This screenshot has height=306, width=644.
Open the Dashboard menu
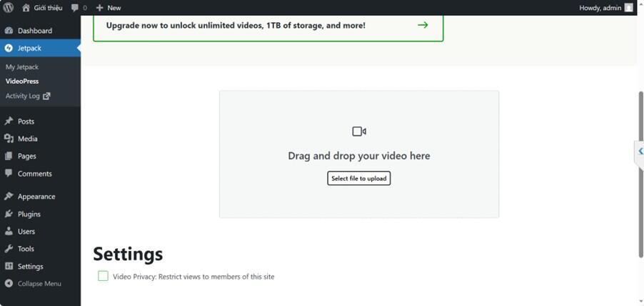[x=40, y=31]
